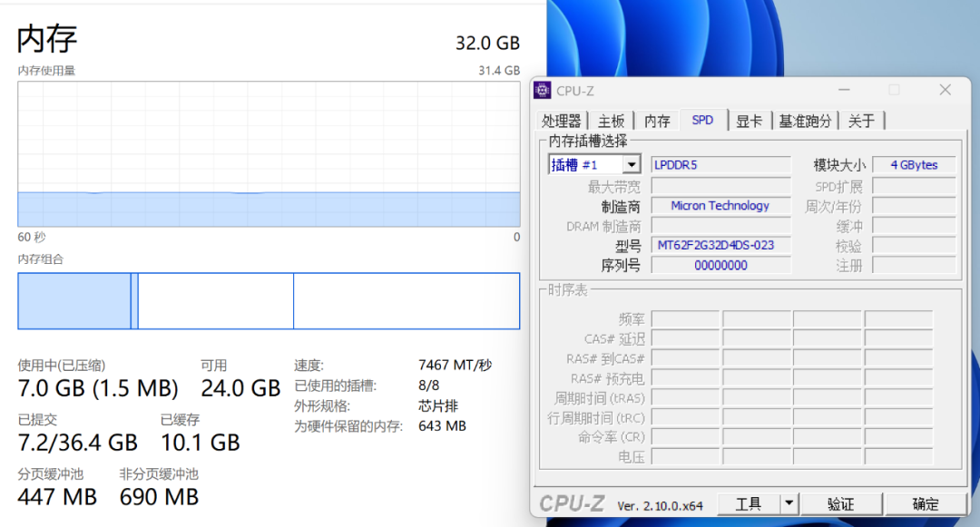Click the CPU-Z app icon in title bar
This screenshot has height=527, width=980.
pos(543,91)
